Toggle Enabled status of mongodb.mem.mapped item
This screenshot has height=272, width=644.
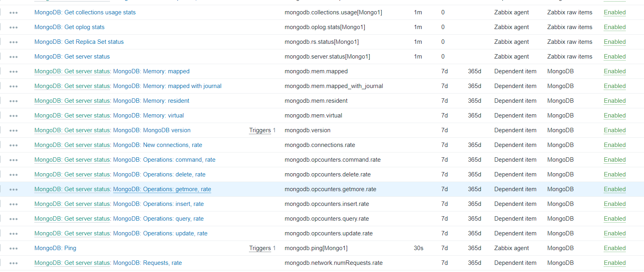click(615, 71)
